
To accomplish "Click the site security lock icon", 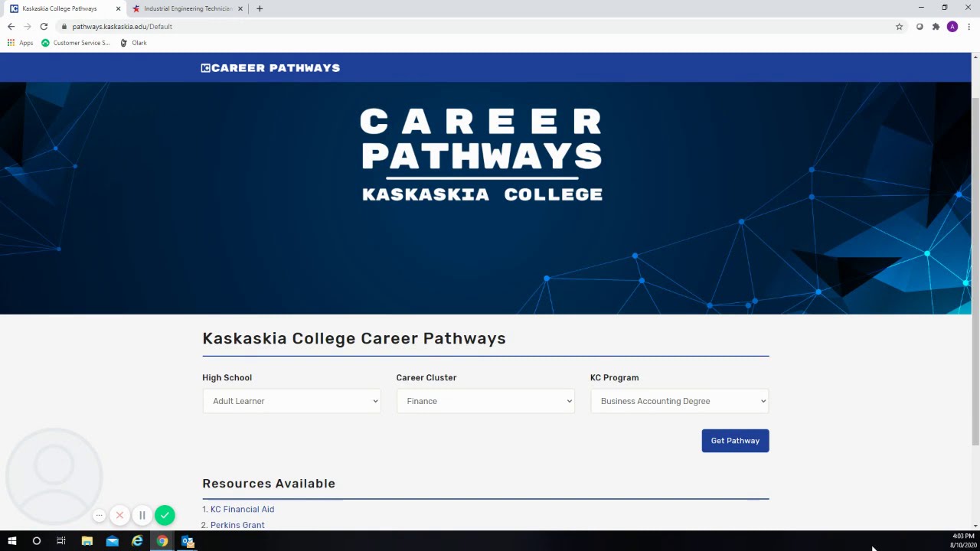I will pyautogui.click(x=65, y=26).
